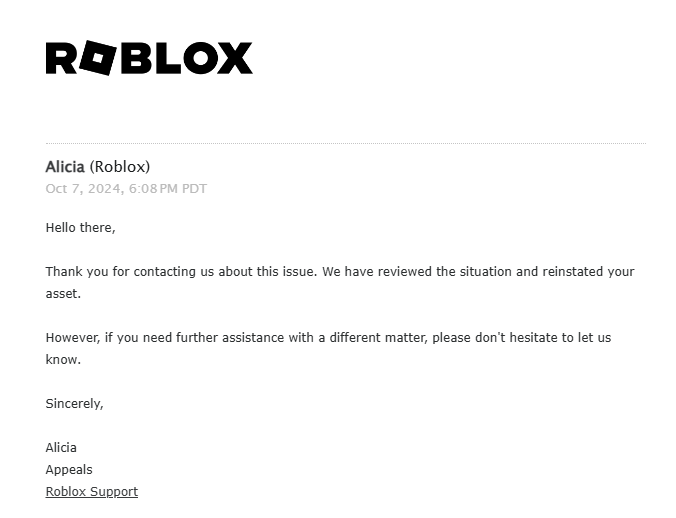
Task: Click the Roblox logo at top
Action: point(149,58)
